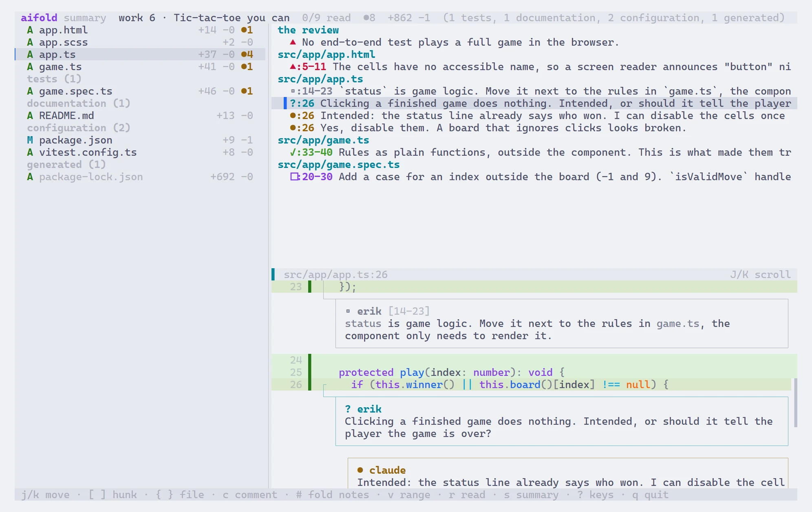Click the '+692 -0' stat on package-lock.json

pyautogui.click(x=232, y=177)
